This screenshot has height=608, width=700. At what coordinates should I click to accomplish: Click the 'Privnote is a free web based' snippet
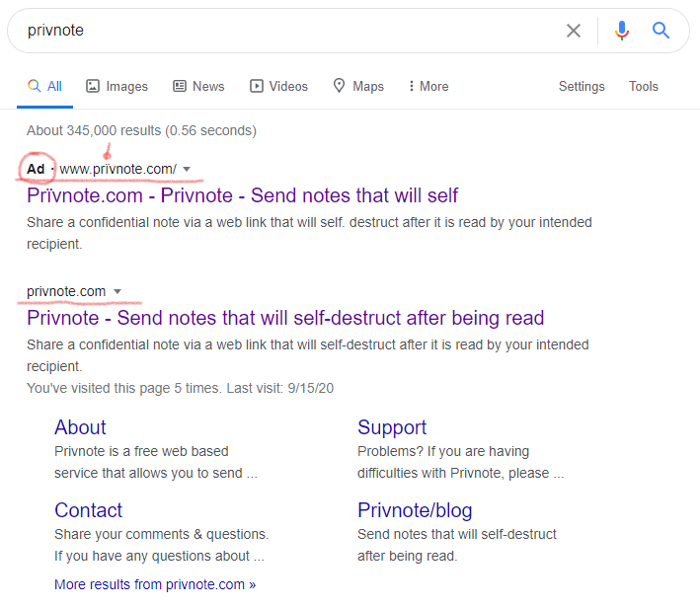click(141, 451)
